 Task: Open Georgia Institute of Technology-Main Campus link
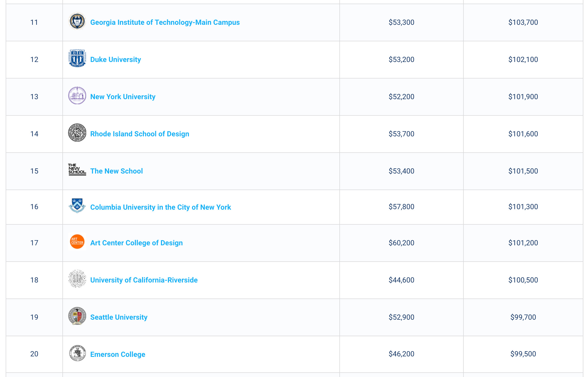click(x=165, y=22)
